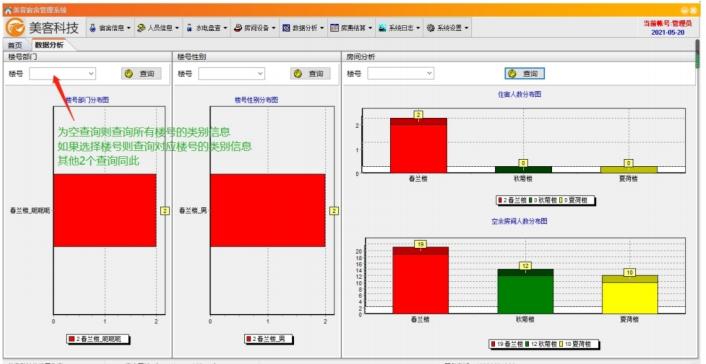Image resolution: width=706 pixels, height=364 pixels.
Task: Click the 夏荷楼 axis label in the lower-right room chart
Action: pos(629,319)
